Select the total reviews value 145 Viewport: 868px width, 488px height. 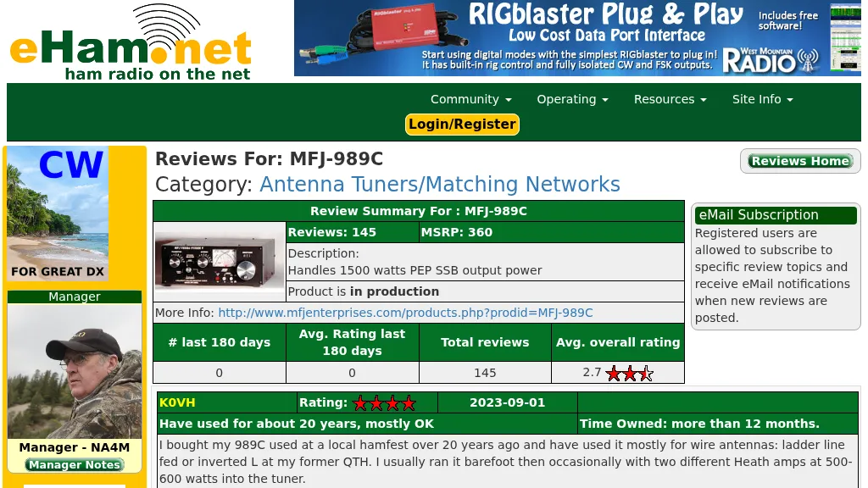click(x=485, y=373)
